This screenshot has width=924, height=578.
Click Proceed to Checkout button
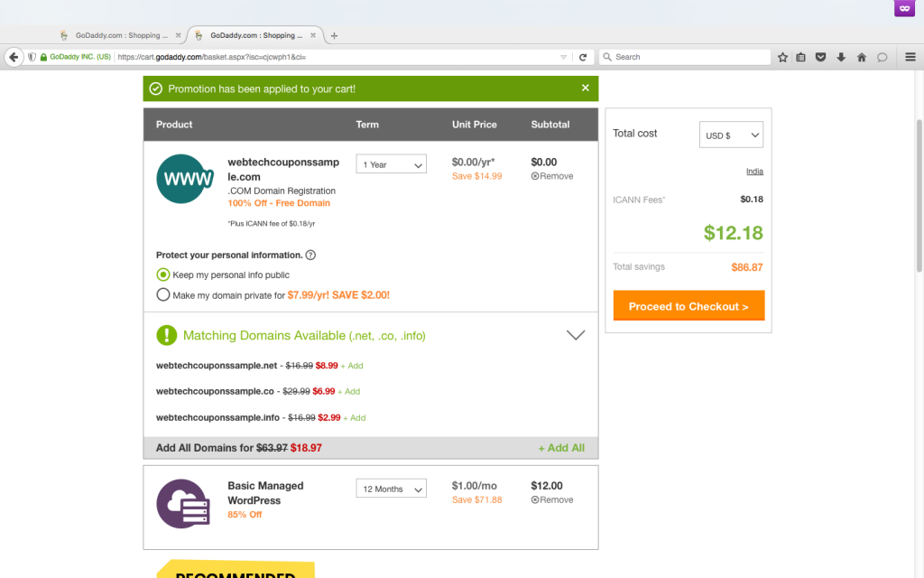[688, 305]
